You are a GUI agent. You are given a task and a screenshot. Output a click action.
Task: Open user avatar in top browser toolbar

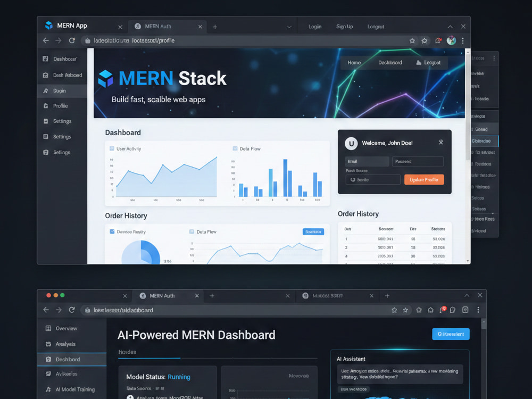coord(451,40)
